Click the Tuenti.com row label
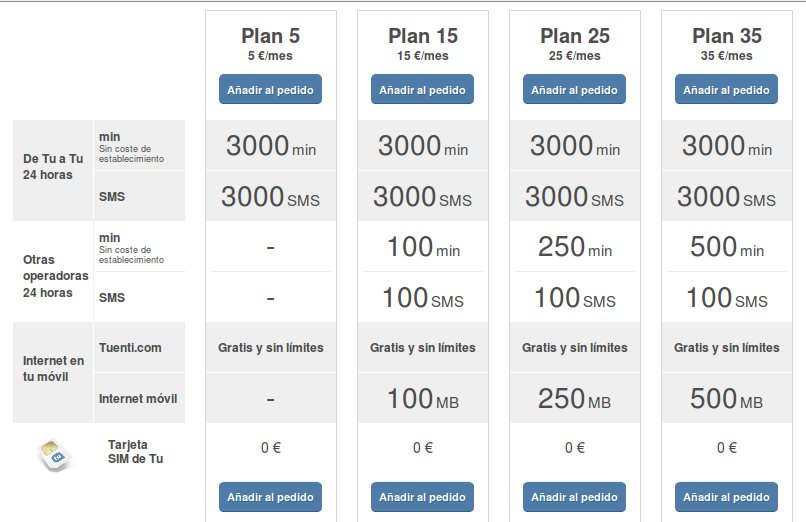The width and height of the screenshot is (806, 522). 130,348
